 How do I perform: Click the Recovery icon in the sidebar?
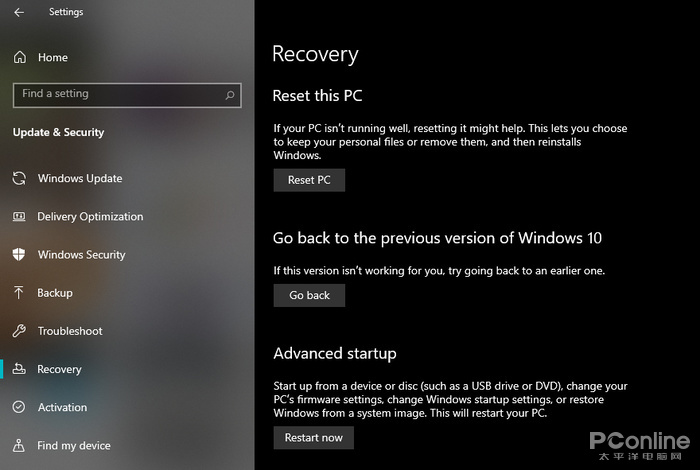coord(19,369)
